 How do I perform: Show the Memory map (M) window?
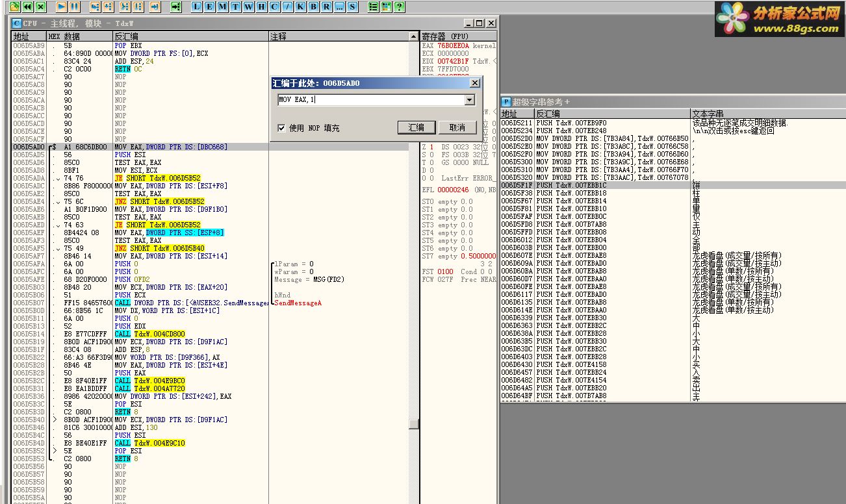coord(223,6)
